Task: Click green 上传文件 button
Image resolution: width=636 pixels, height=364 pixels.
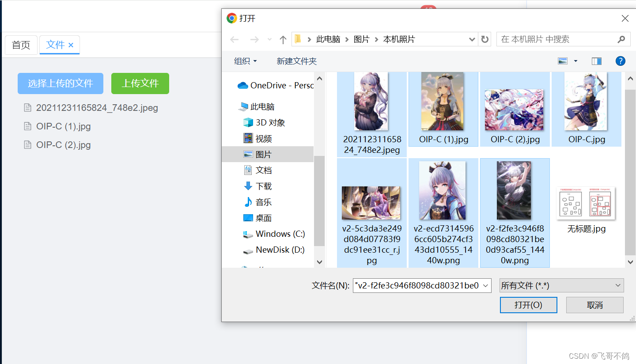Action: (140, 83)
